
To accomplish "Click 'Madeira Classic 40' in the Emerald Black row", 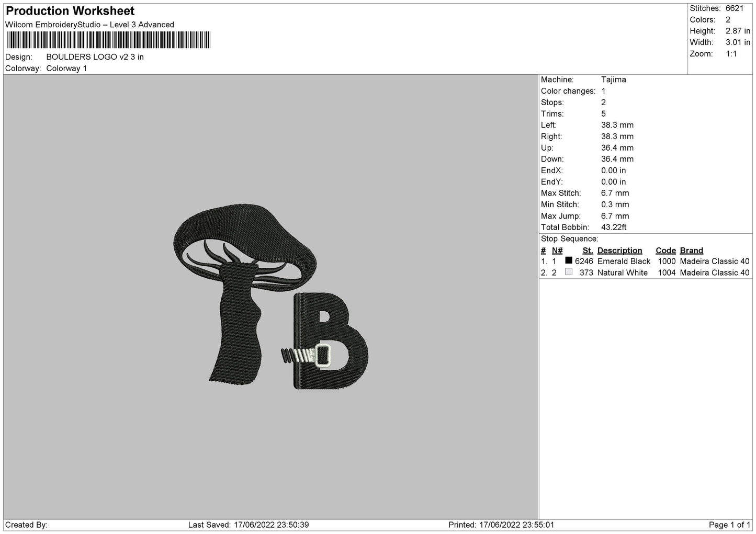I will click(x=715, y=262).
